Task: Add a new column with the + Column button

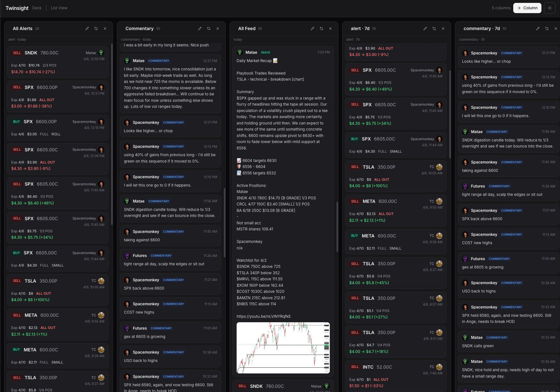Action: click(527, 8)
